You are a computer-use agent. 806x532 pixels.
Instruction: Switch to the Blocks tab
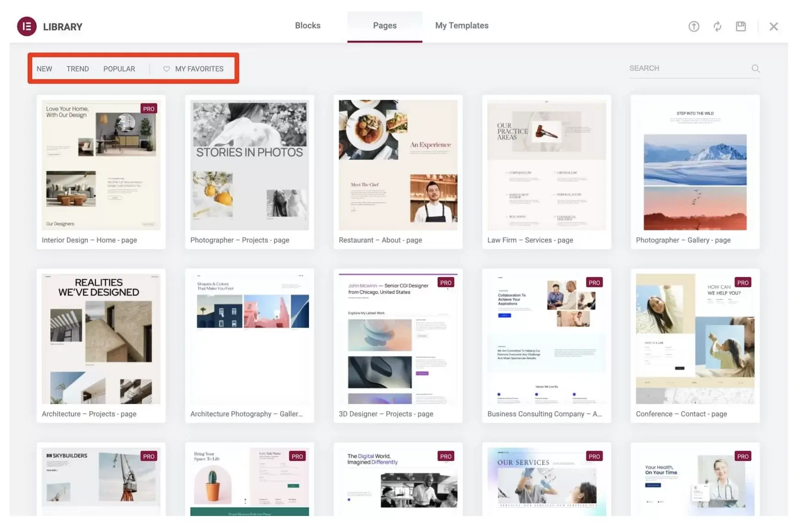tap(307, 26)
